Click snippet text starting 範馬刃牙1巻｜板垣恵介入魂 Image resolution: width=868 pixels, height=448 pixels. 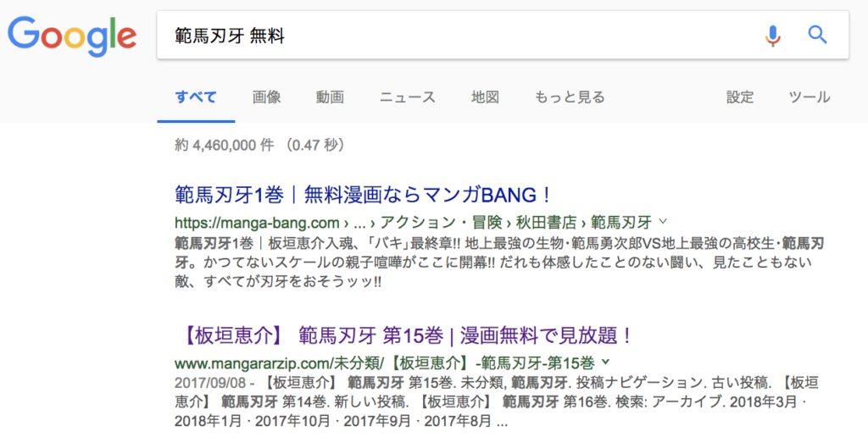click(x=498, y=263)
